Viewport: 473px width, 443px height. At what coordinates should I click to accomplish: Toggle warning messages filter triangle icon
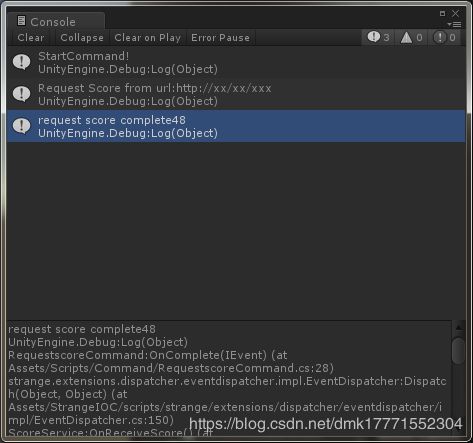point(412,37)
